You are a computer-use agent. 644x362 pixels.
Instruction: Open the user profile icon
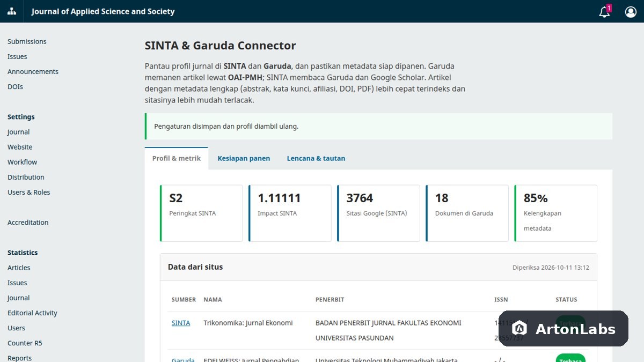[631, 11]
